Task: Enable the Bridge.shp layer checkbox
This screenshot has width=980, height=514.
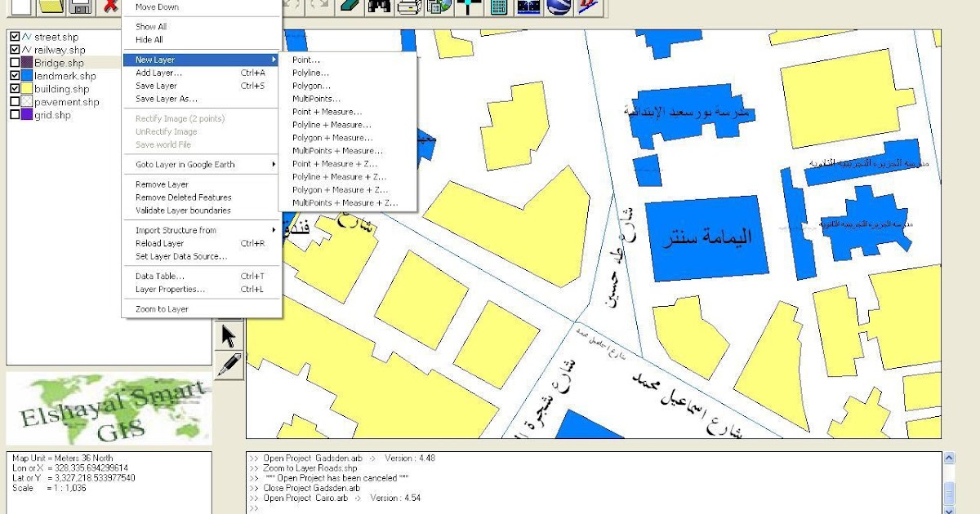Action: [x=14, y=62]
